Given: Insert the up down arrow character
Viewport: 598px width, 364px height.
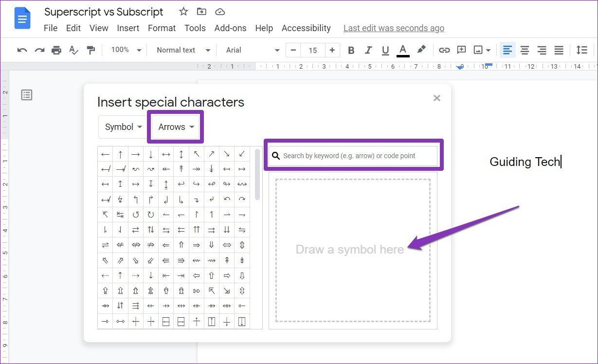Looking at the screenshot, I should 181,154.
